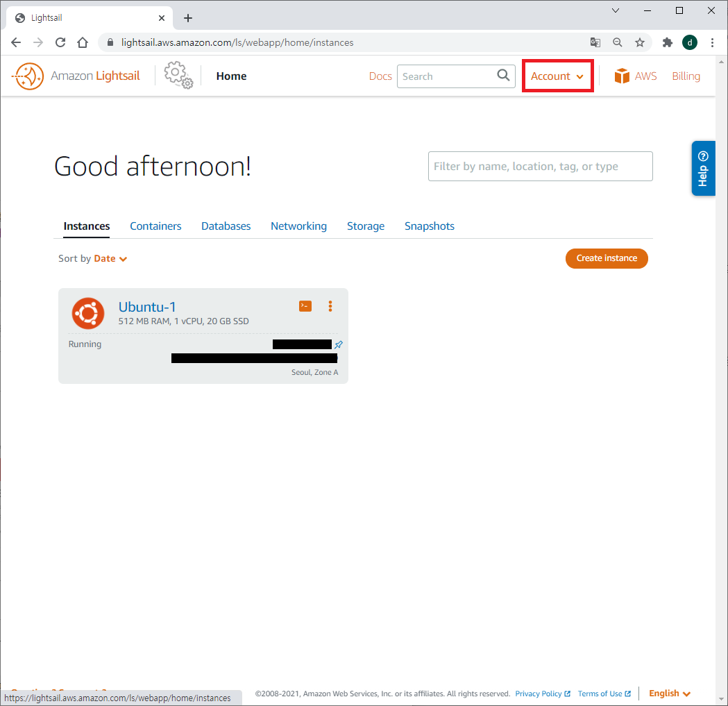Image resolution: width=728 pixels, height=706 pixels.
Task: Open the Chrome three-dot menu
Action: pos(712,43)
